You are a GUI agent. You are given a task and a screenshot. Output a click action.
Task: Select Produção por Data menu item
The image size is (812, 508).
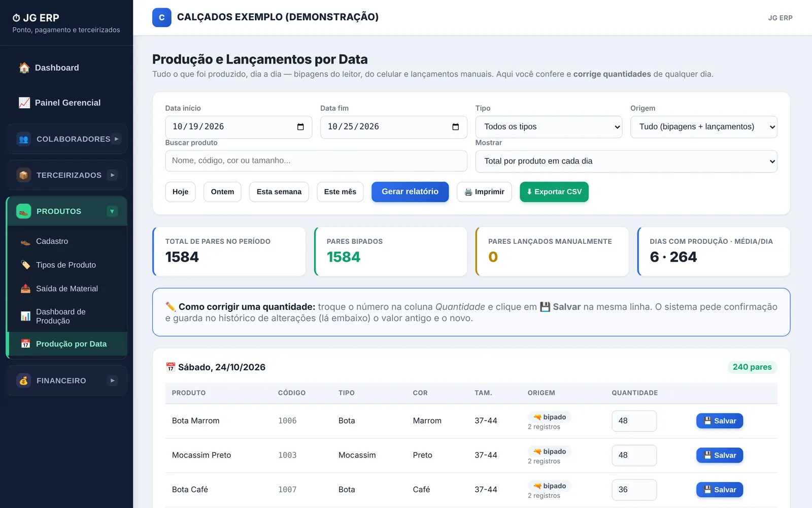click(x=67, y=344)
